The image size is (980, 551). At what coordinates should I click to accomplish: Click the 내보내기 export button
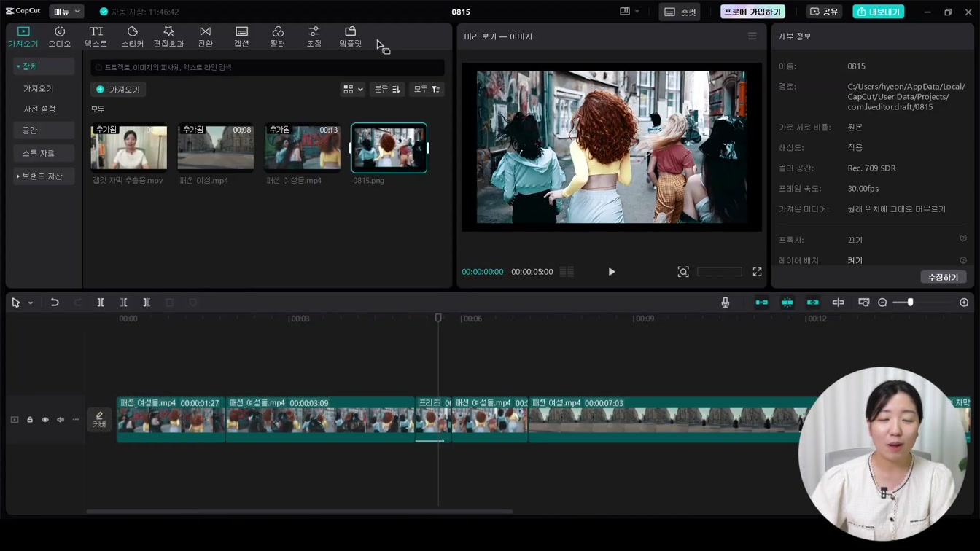pyautogui.click(x=879, y=12)
